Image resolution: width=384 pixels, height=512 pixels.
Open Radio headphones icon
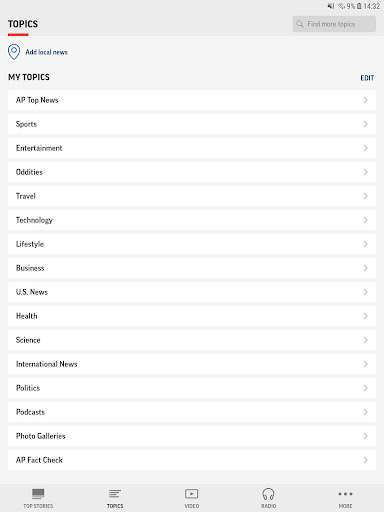pyautogui.click(x=268, y=494)
